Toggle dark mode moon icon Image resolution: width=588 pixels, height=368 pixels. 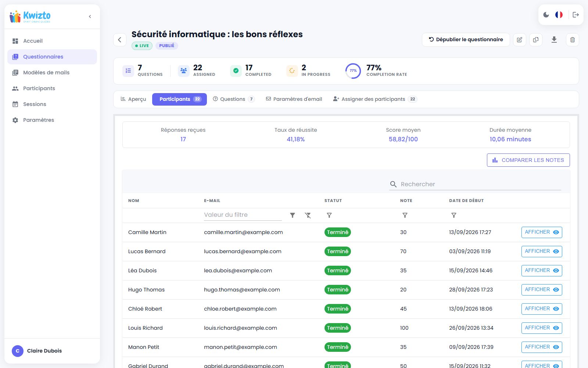[x=546, y=15]
